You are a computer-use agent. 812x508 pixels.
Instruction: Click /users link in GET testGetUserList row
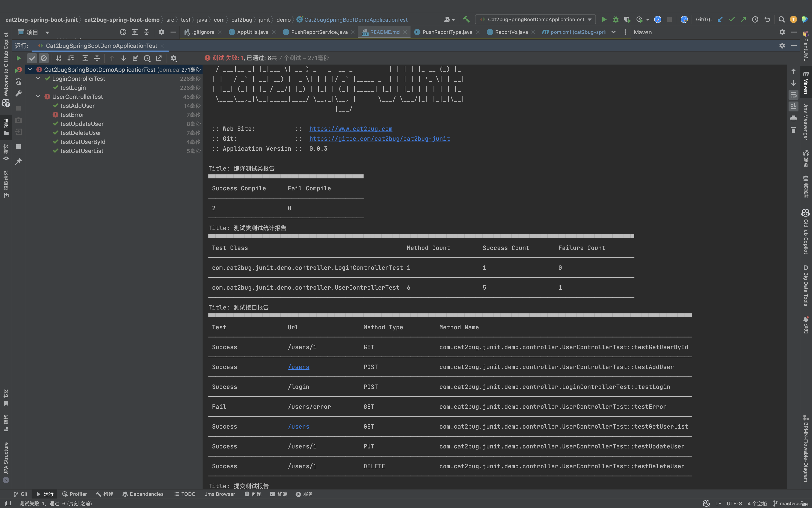[298, 426]
